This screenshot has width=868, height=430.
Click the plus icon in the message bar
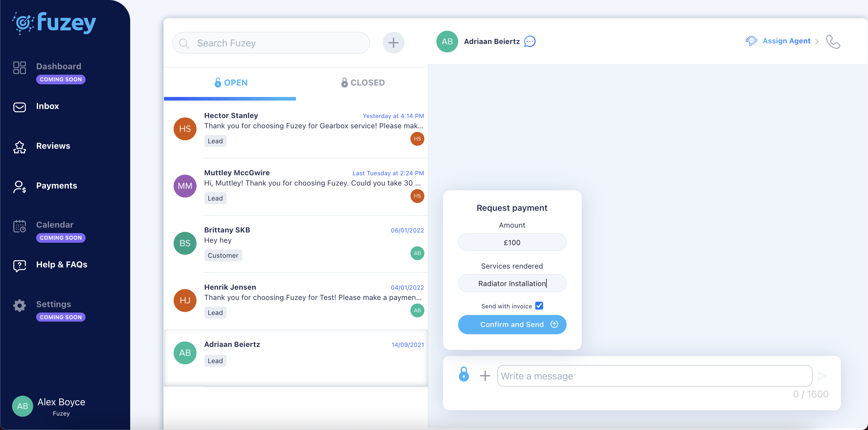pyautogui.click(x=485, y=375)
